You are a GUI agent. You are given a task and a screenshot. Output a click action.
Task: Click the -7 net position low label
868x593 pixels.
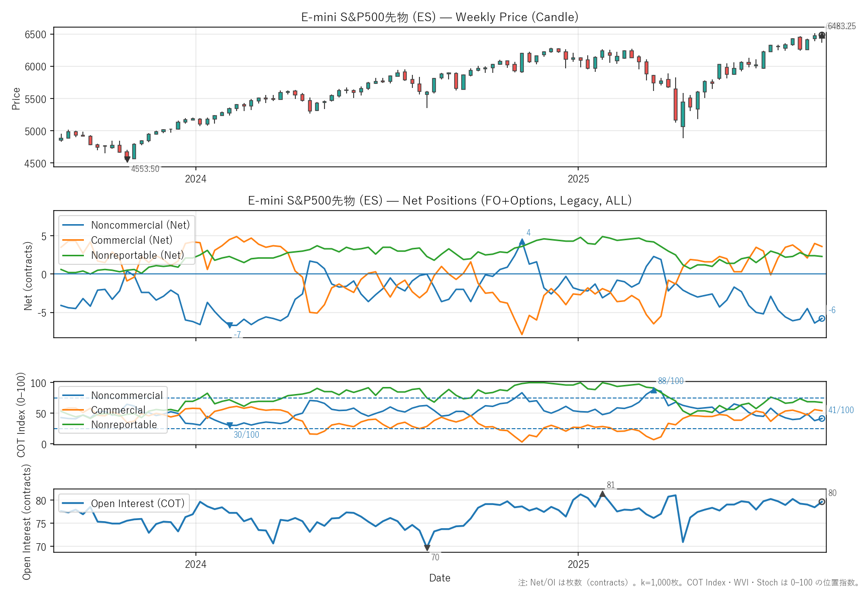[237, 335]
